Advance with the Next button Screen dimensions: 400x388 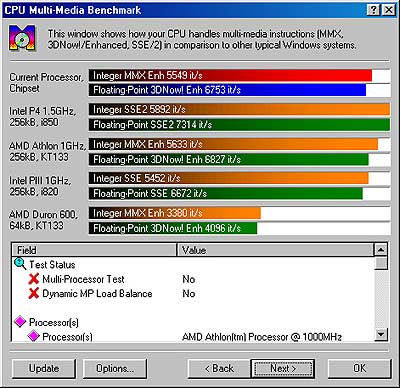[x=283, y=368]
